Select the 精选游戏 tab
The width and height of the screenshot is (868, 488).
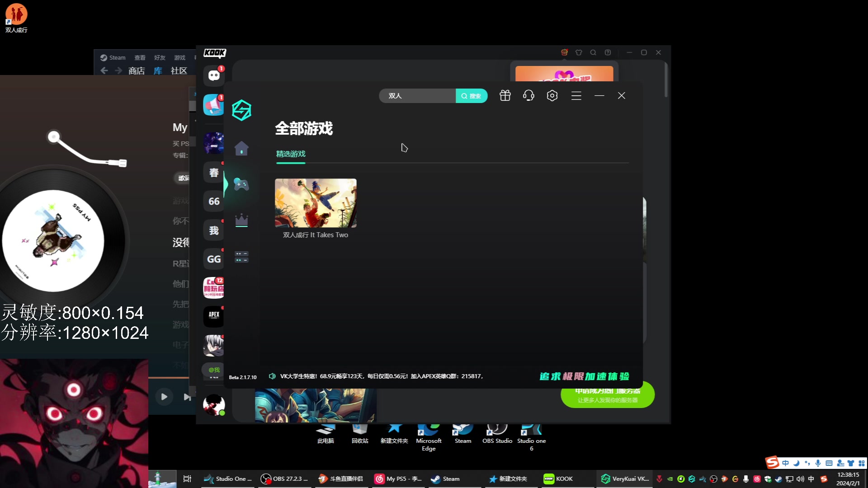pyautogui.click(x=291, y=154)
